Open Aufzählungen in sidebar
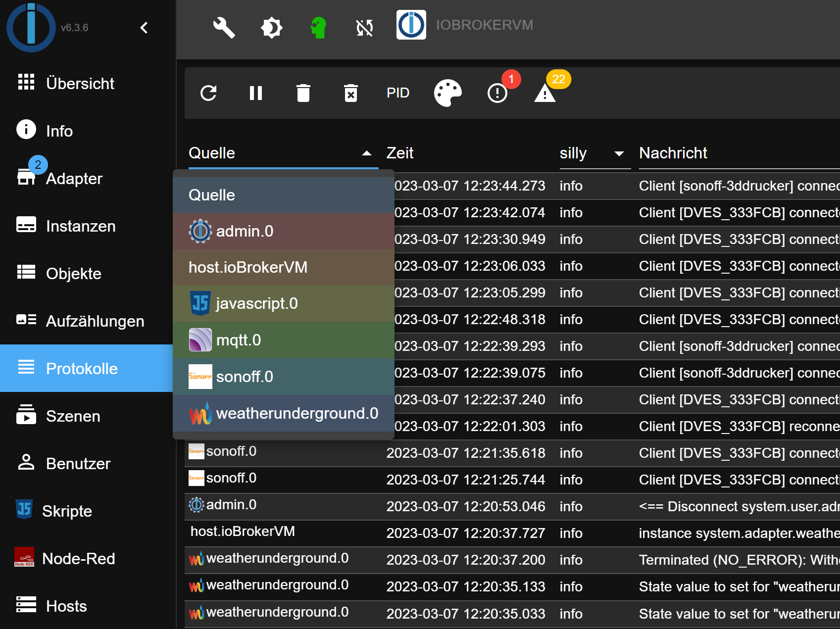Viewport: 840px width, 629px height. [x=87, y=321]
